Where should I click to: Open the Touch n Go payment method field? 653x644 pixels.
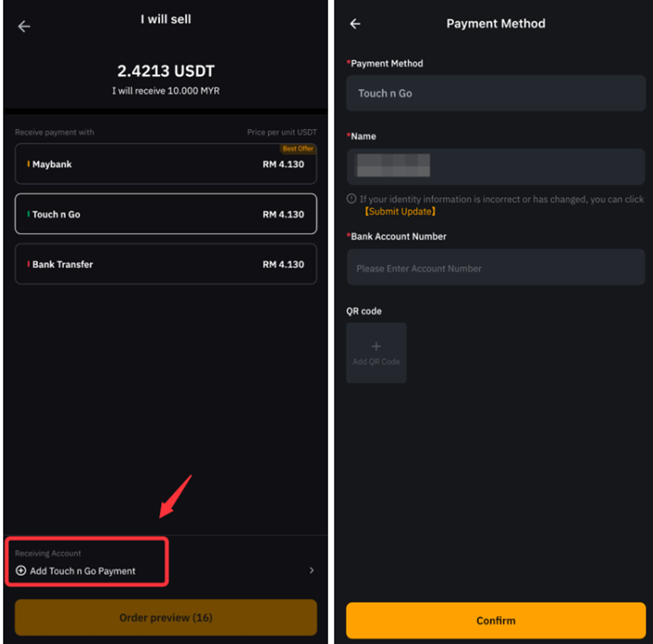(496, 93)
